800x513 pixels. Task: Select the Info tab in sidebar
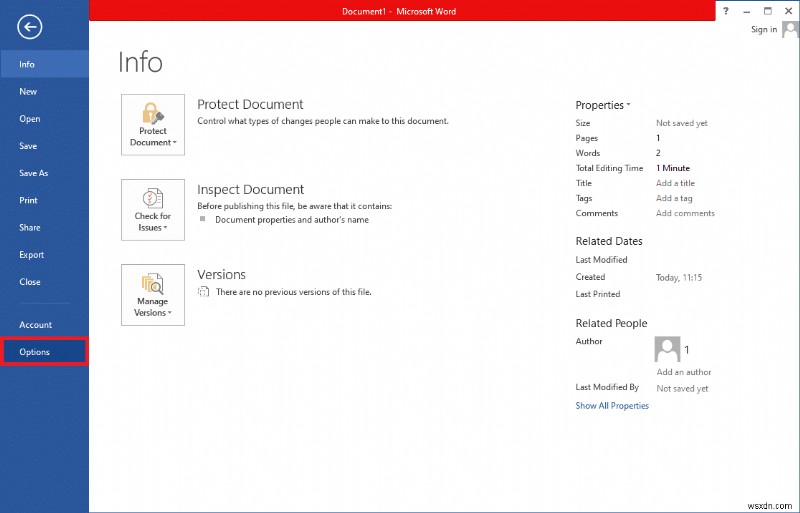pyautogui.click(x=27, y=64)
